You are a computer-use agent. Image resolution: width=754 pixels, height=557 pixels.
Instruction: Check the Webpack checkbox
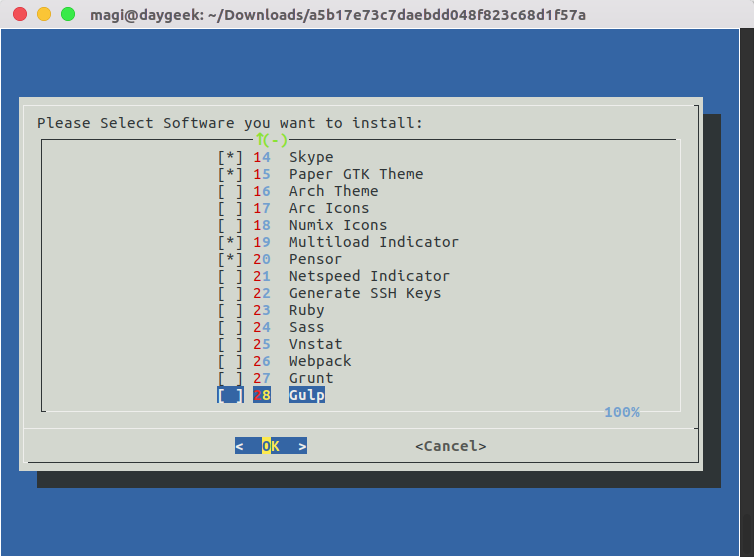tap(230, 361)
